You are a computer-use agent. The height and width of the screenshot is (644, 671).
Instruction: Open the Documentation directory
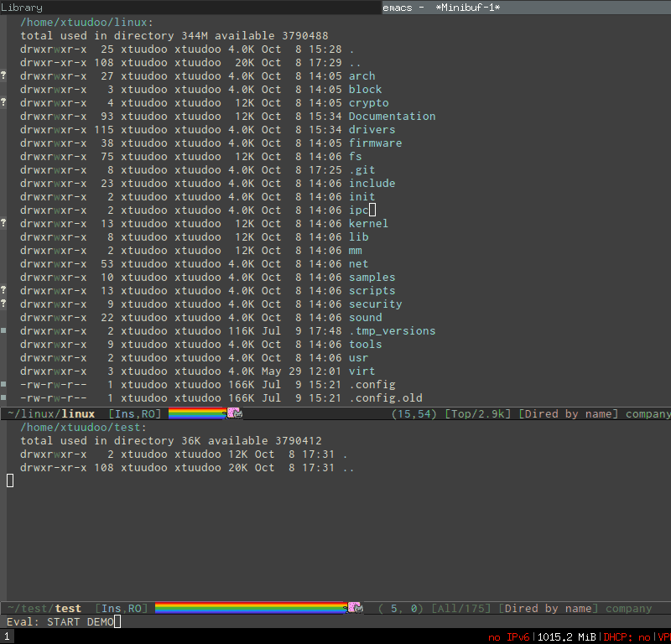(392, 116)
